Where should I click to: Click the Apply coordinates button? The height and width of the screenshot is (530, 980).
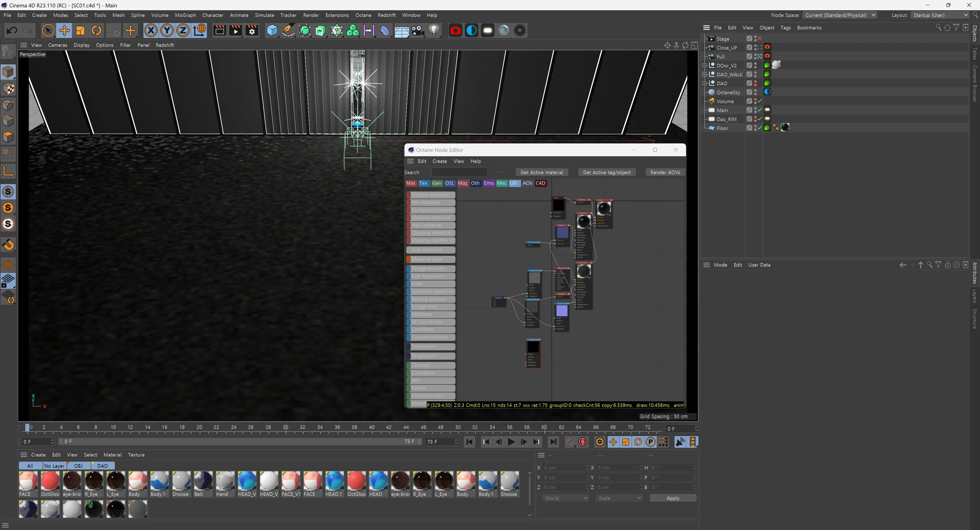click(673, 498)
